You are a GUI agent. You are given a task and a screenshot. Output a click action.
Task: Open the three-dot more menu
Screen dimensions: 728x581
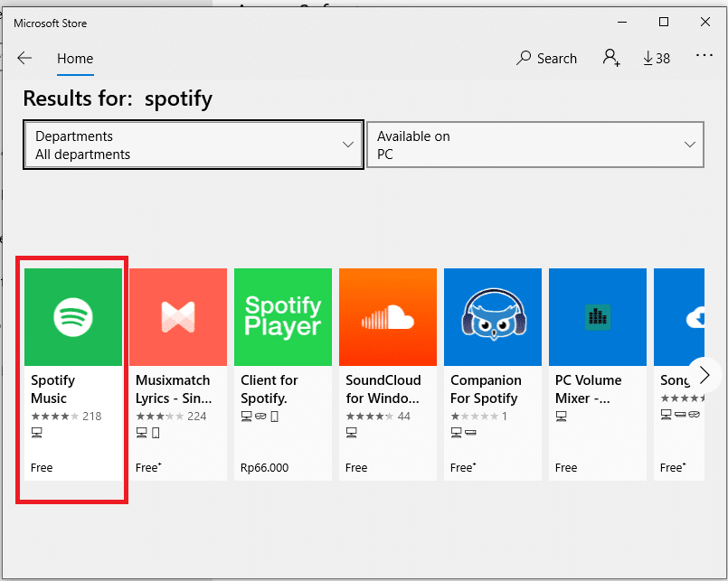coord(704,55)
